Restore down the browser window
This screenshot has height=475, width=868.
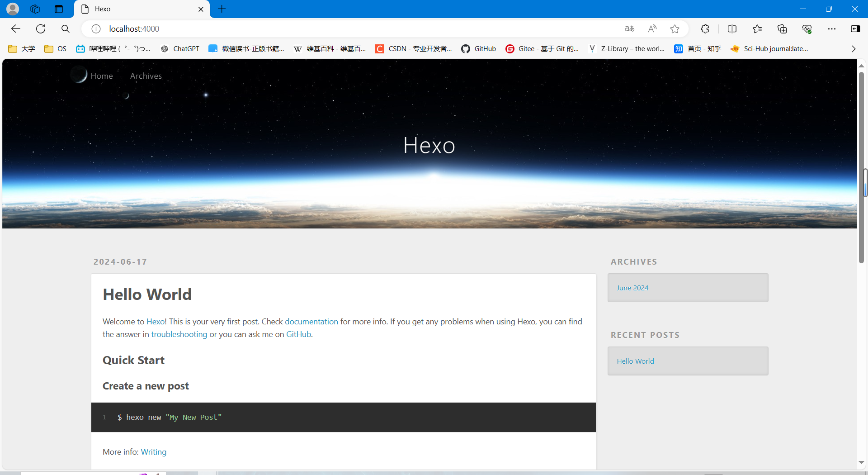point(829,9)
